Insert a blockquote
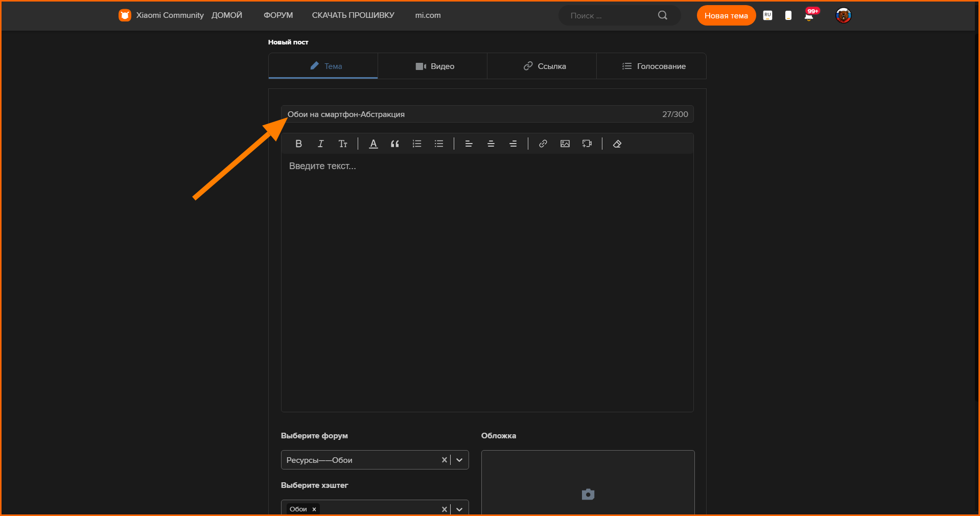 (395, 144)
